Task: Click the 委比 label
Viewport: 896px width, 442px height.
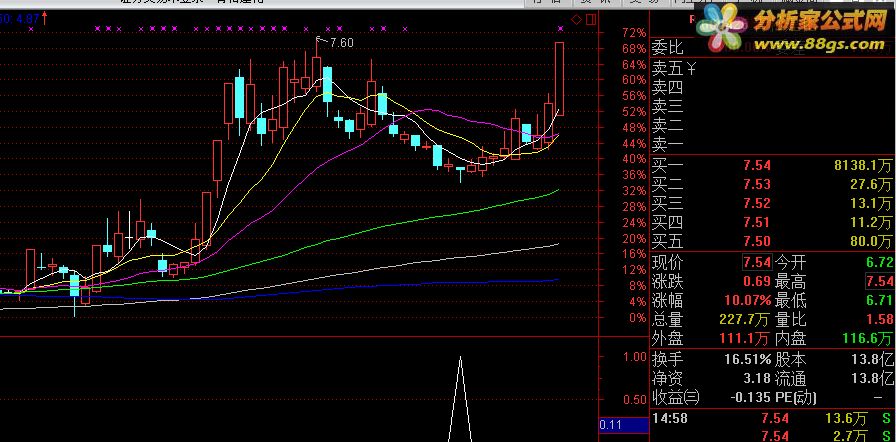Action: [667, 47]
